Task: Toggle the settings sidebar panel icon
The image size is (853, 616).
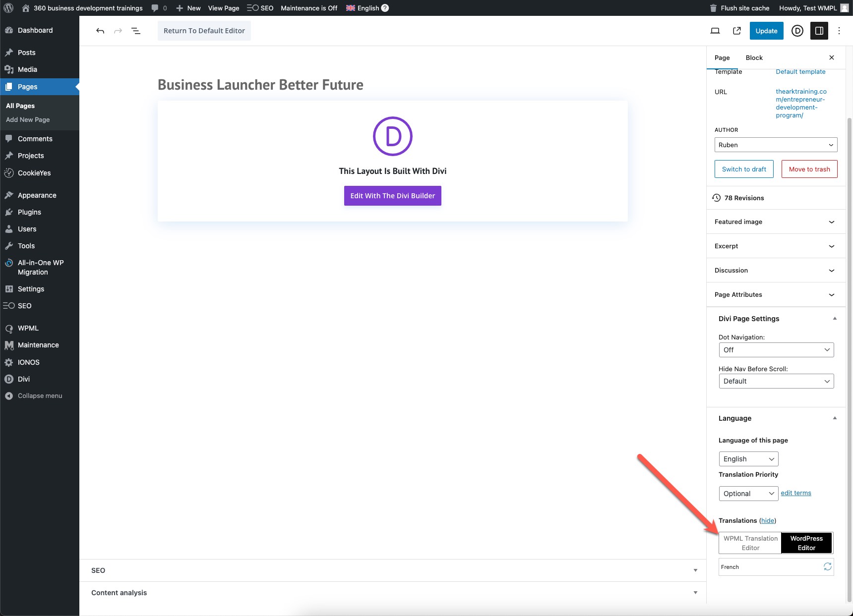Action: point(819,31)
